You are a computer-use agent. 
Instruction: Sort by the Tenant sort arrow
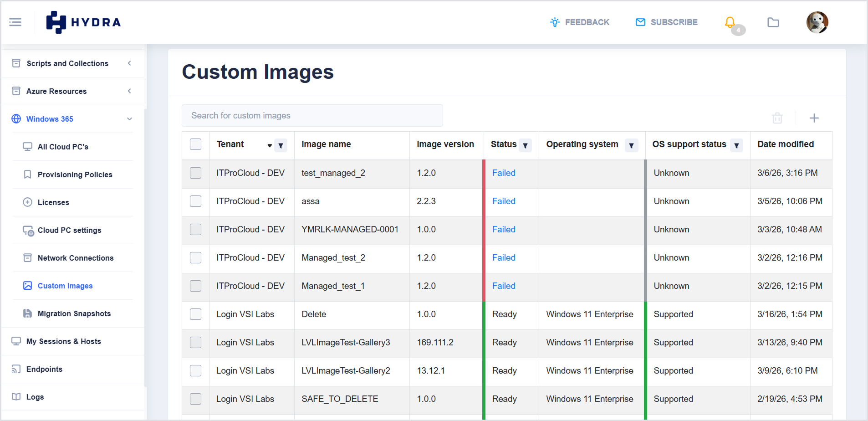click(270, 145)
